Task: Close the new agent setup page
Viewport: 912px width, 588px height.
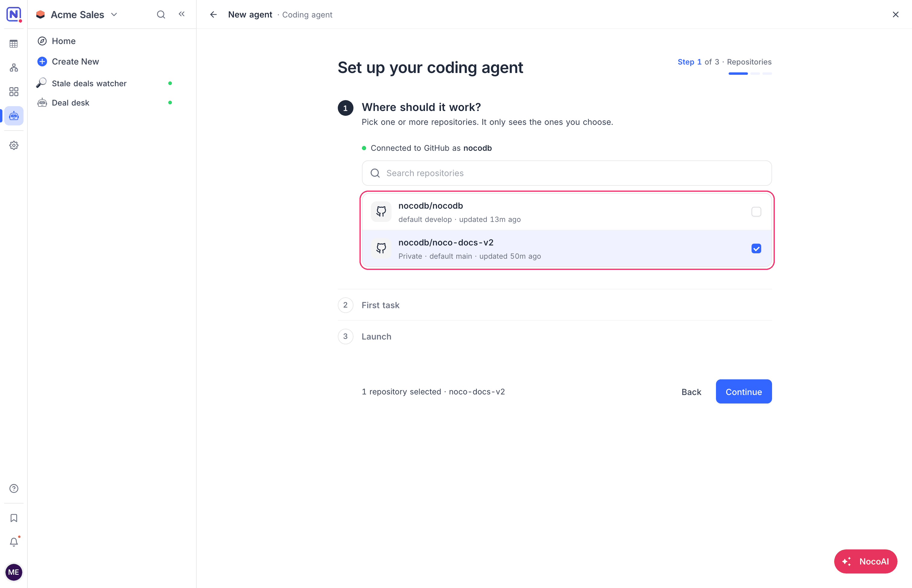Action: [x=896, y=14]
